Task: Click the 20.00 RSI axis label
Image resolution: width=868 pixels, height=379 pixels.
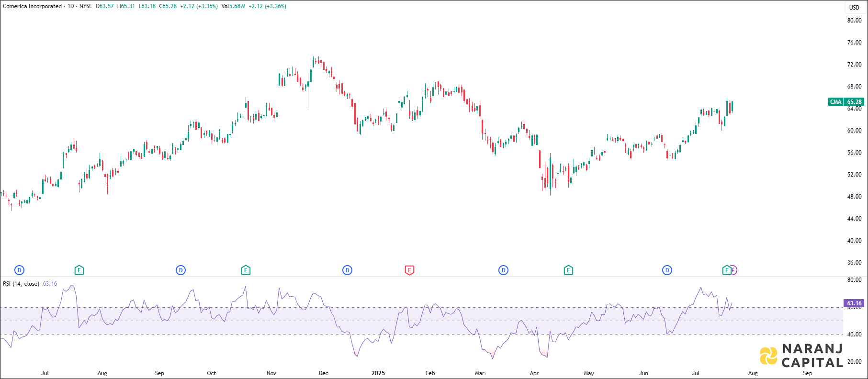Action: (854, 362)
